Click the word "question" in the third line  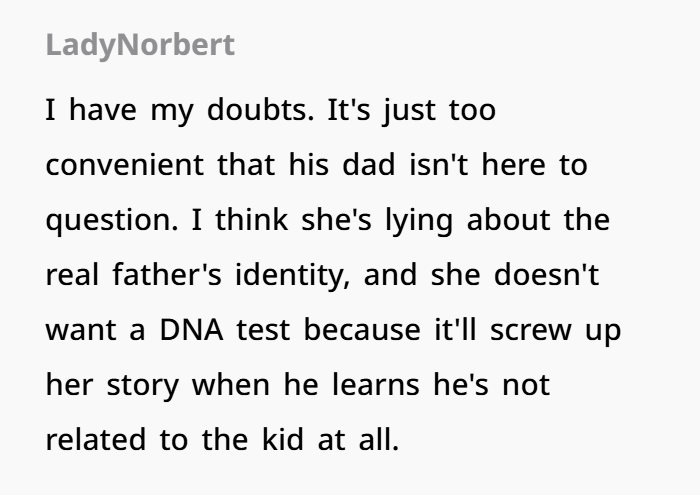112,220
